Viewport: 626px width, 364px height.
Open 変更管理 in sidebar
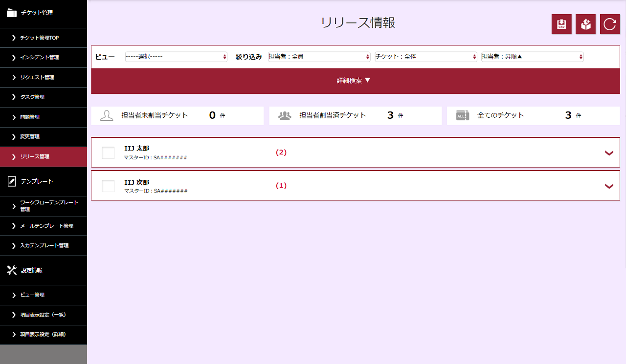point(44,137)
